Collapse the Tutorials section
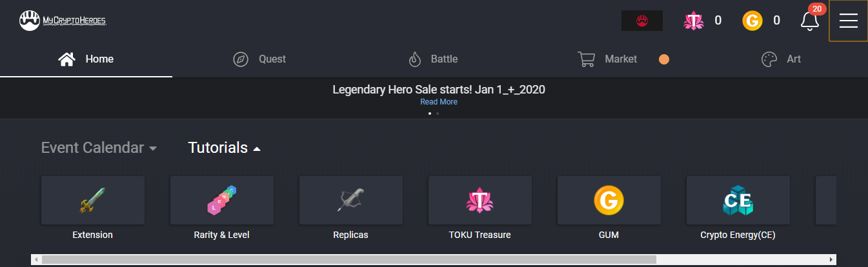868x267 pixels. tap(224, 148)
